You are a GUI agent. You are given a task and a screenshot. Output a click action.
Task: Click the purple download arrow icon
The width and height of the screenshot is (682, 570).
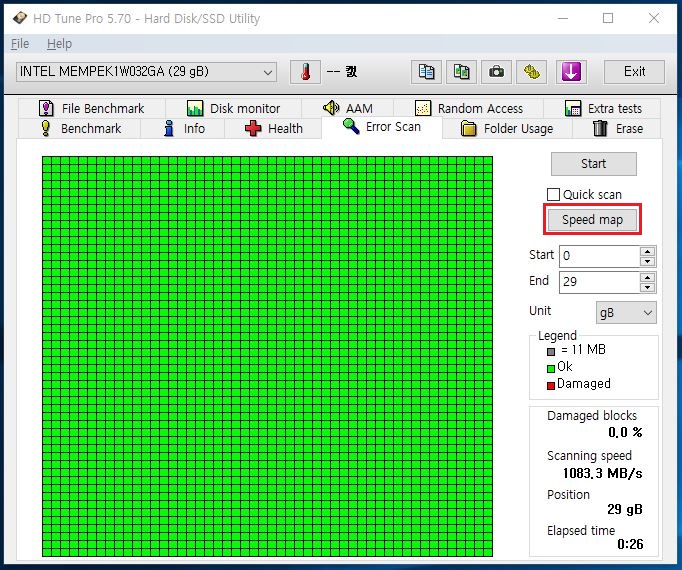coord(571,72)
